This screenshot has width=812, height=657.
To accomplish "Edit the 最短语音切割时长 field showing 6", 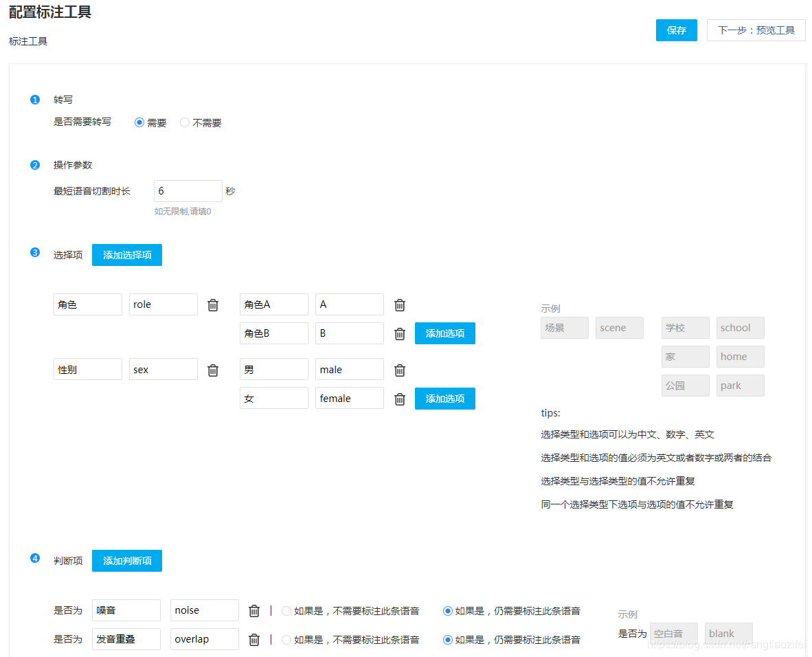I will 188,191.
